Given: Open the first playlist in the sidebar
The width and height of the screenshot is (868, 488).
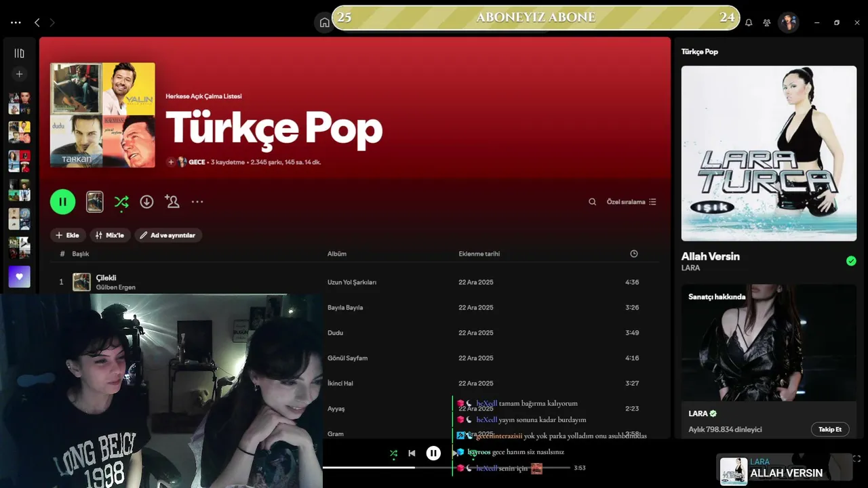Looking at the screenshot, I should [x=19, y=103].
